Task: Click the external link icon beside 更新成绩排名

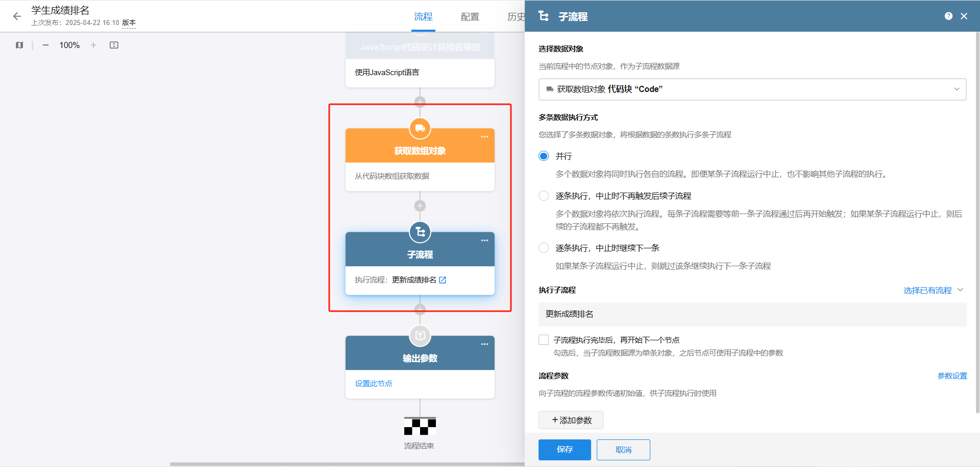Action: point(443,280)
